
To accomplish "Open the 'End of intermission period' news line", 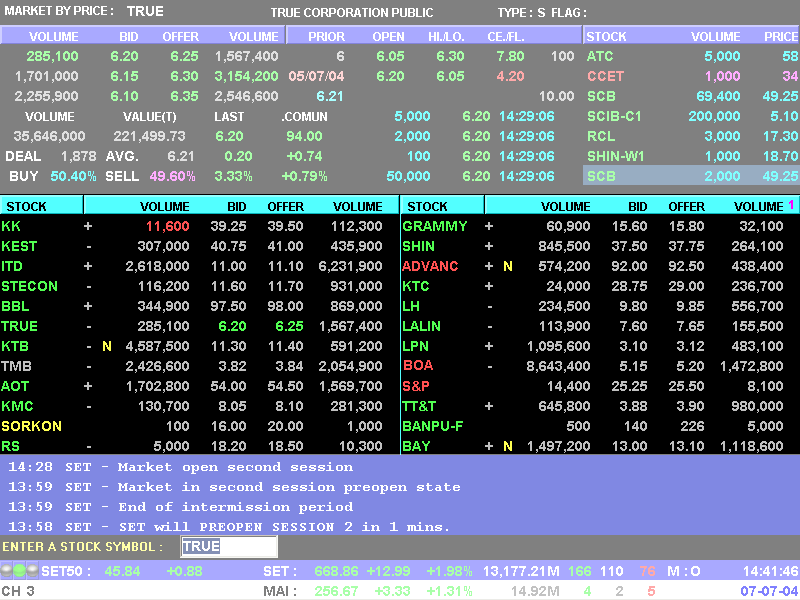I will (181, 507).
